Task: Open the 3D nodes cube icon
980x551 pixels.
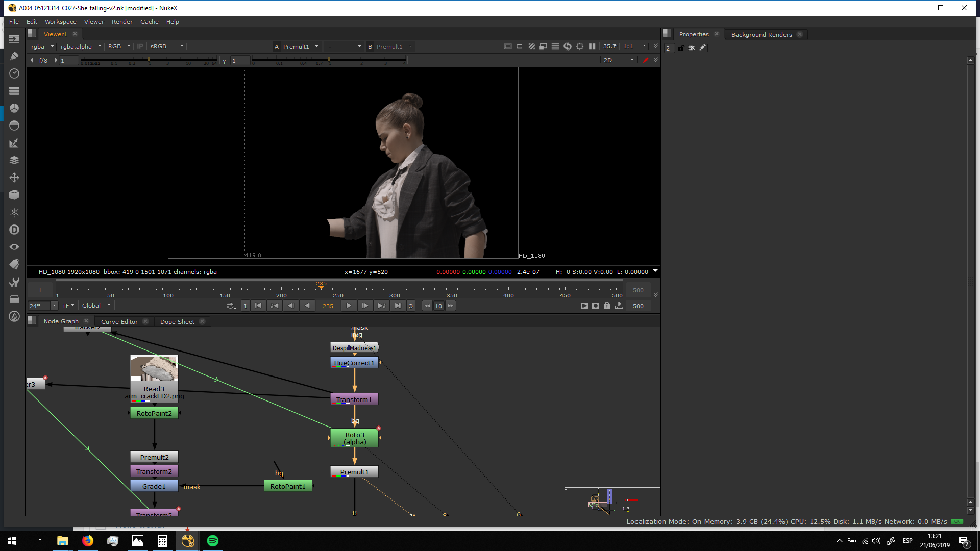Action: click(14, 195)
